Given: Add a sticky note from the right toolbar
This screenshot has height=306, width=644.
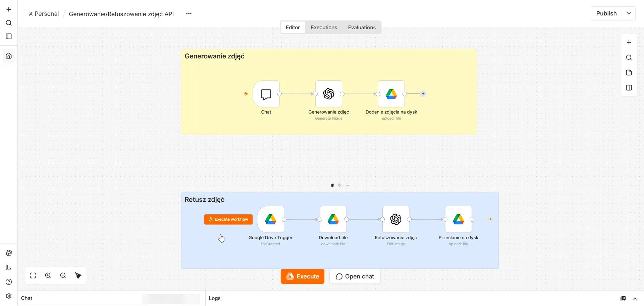Looking at the screenshot, I should coord(629,73).
